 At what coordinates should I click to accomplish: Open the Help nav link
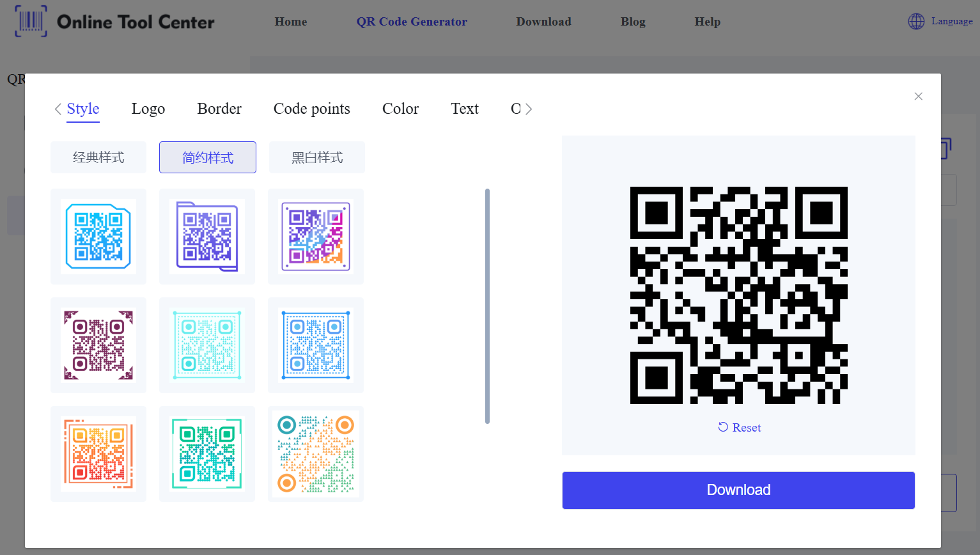708,21
